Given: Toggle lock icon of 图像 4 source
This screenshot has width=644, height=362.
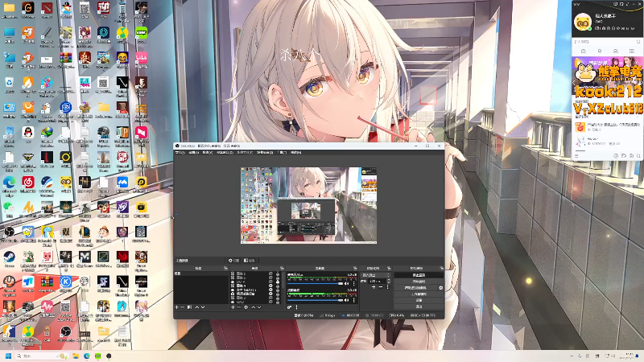Looking at the screenshot, I should click(277, 286).
